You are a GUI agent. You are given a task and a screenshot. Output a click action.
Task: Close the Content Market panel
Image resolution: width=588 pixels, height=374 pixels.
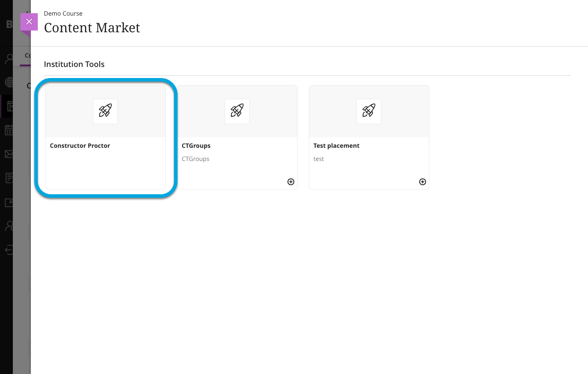point(29,22)
